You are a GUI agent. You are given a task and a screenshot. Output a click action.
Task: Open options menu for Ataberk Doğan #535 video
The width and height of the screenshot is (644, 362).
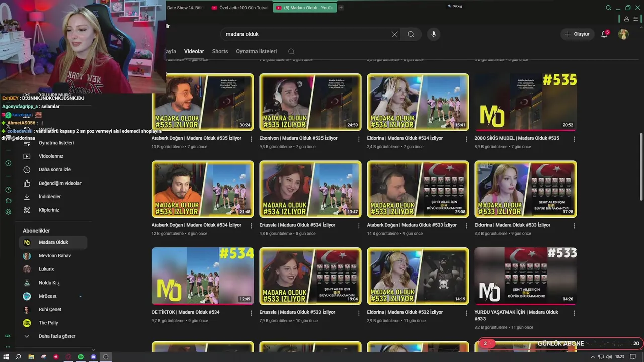(251, 139)
